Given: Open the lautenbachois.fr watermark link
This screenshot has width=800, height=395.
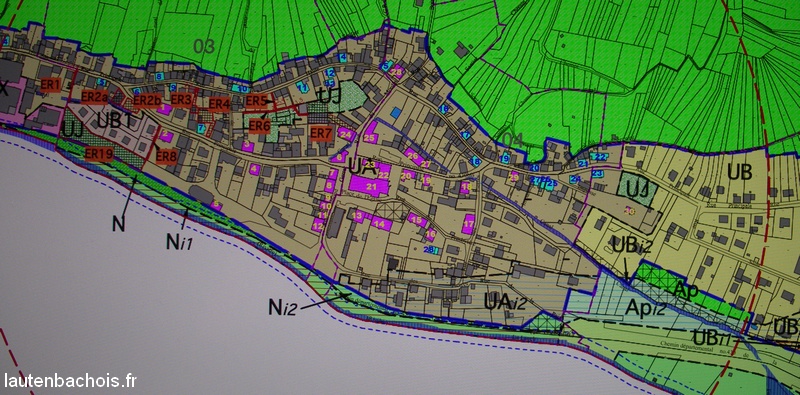Looking at the screenshot, I should pyautogui.click(x=70, y=380).
